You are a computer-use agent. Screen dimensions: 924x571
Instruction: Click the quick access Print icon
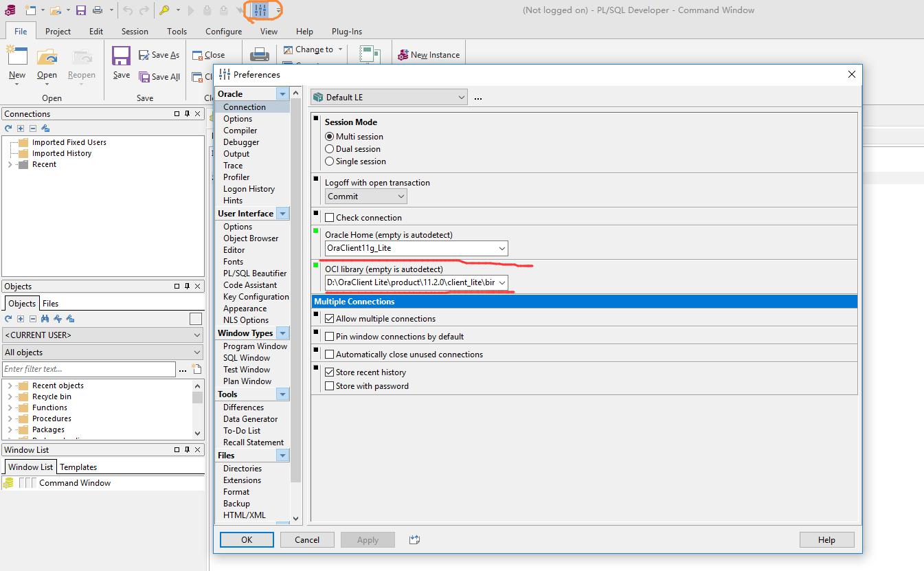point(98,10)
